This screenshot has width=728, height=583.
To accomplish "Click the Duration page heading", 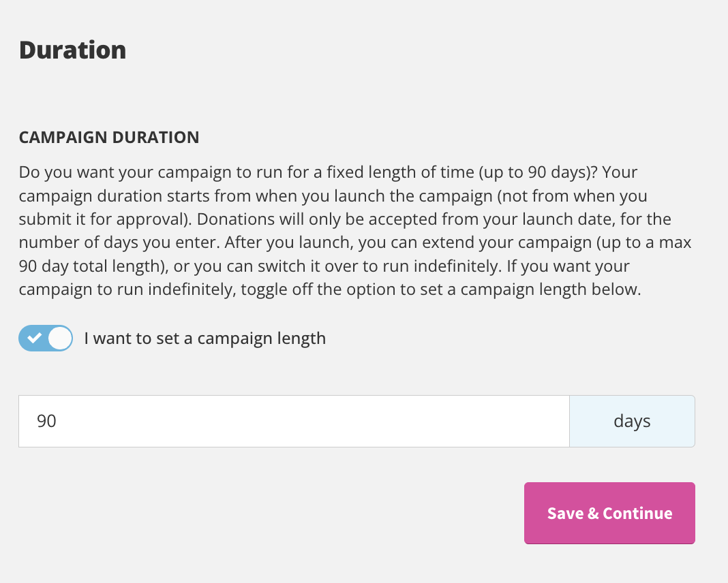I will coord(72,50).
